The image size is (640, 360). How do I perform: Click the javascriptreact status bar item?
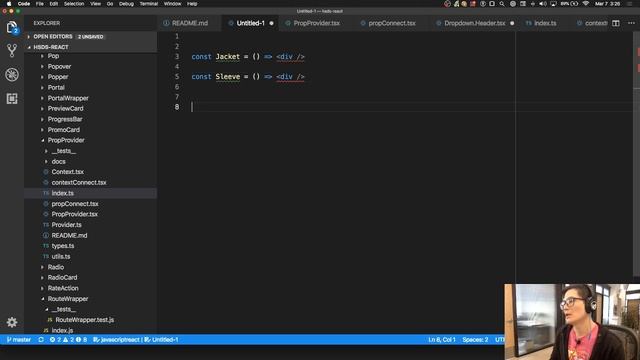[x=117, y=340]
